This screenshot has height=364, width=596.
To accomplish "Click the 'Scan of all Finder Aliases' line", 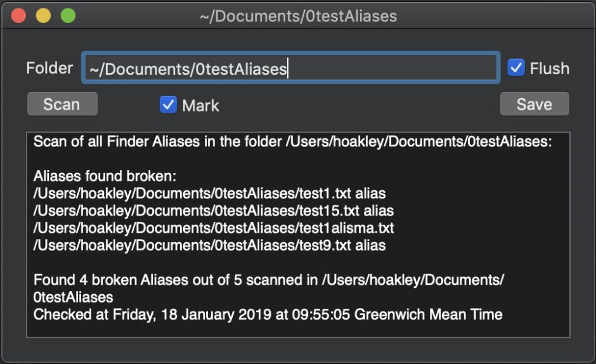I will [x=292, y=141].
